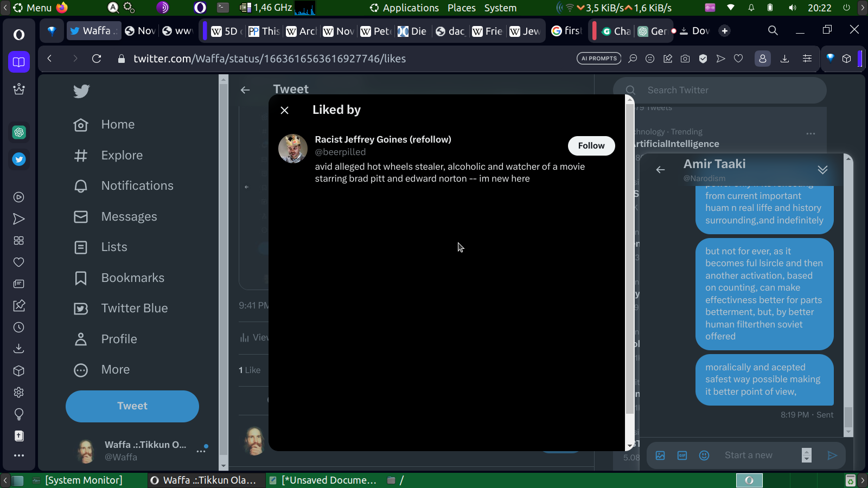
Task: Open Settings gear in Opera sidebar
Action: click(x=19, y=393)
